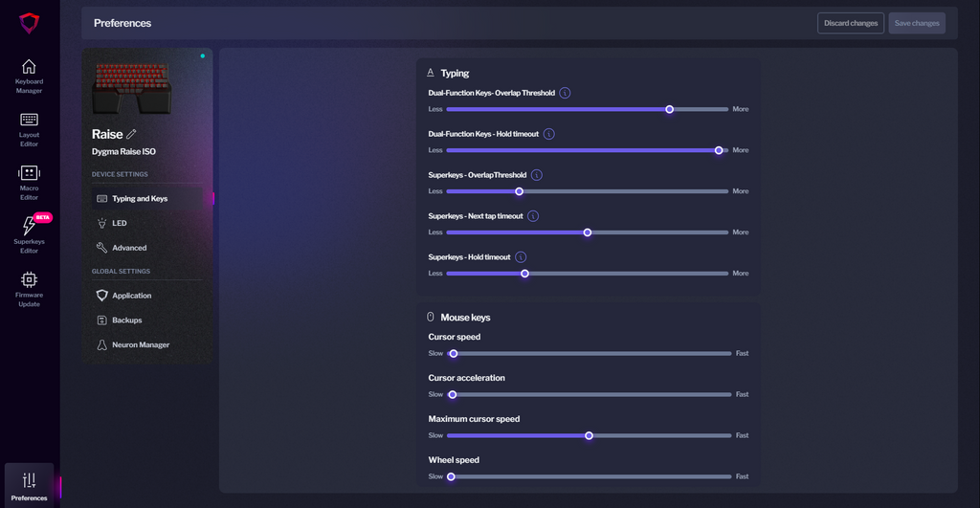Go to Firmware Update
Viewport: 980px width, 508px height.
click(29, 289)
